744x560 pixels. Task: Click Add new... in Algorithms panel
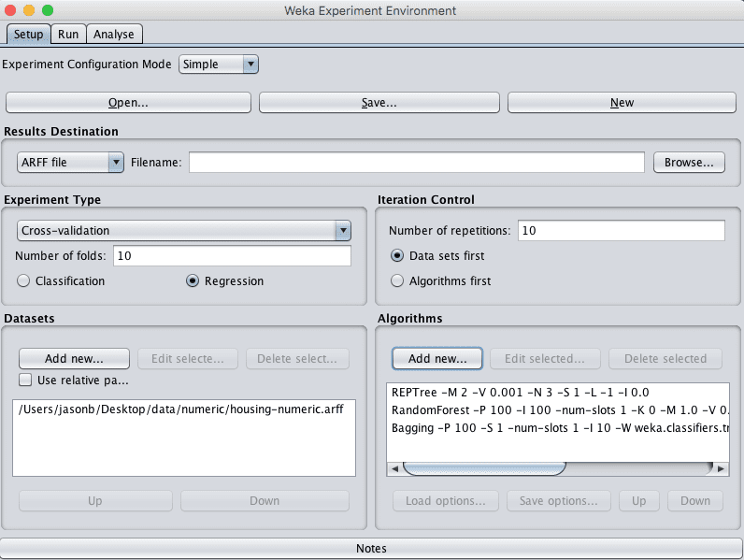click(437, 359)
